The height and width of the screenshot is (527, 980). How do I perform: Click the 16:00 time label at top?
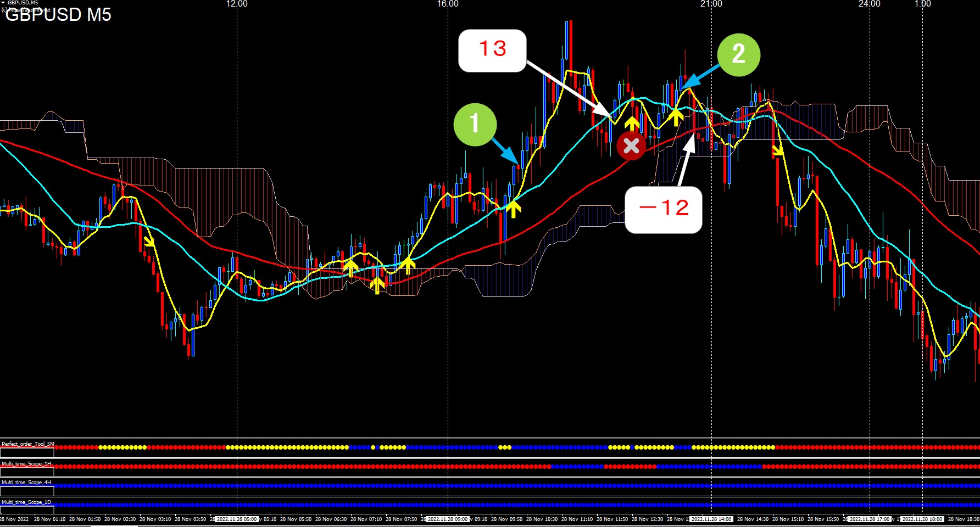(x=448, y=4)
